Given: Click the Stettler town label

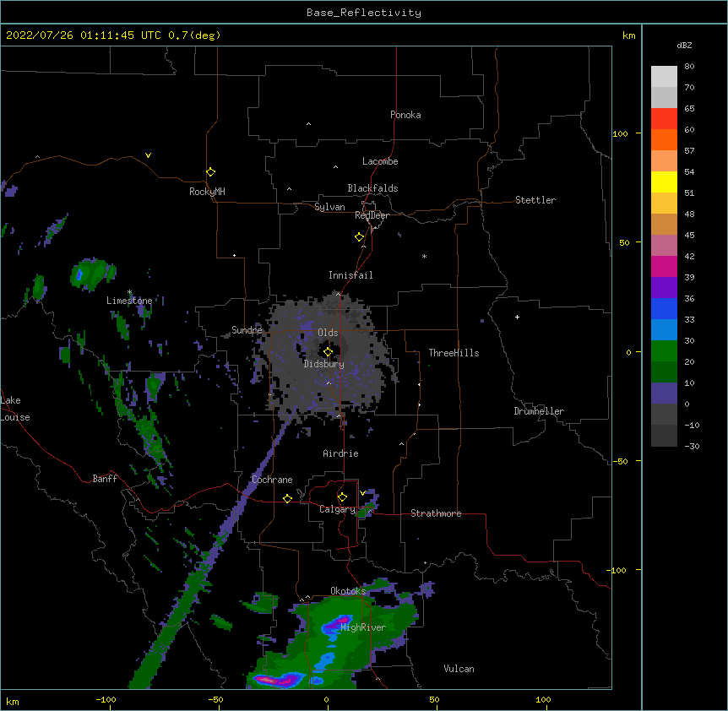Looking at the screenshot, I should click(535, 200).
